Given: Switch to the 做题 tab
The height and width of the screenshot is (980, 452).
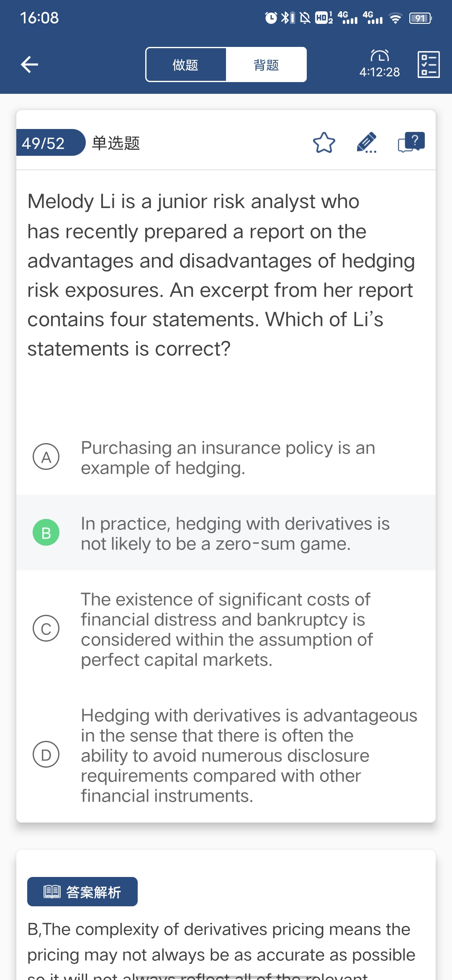Looking at the screenshot, I should tap(186, 64).
